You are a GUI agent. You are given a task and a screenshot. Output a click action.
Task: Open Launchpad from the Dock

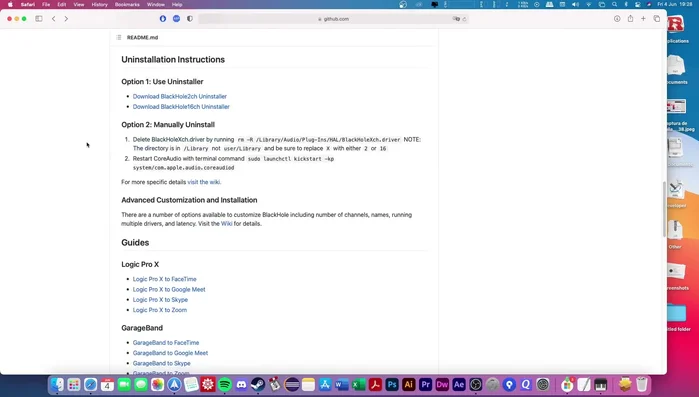point(74,385)
